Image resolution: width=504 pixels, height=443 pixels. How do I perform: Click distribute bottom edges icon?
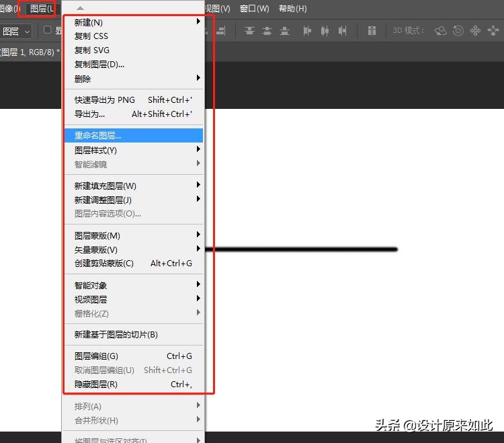click(284, 31)
